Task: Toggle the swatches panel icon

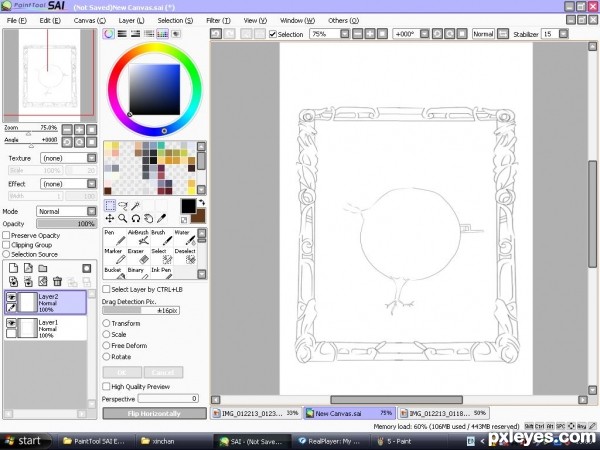Action: click(162, 34)
